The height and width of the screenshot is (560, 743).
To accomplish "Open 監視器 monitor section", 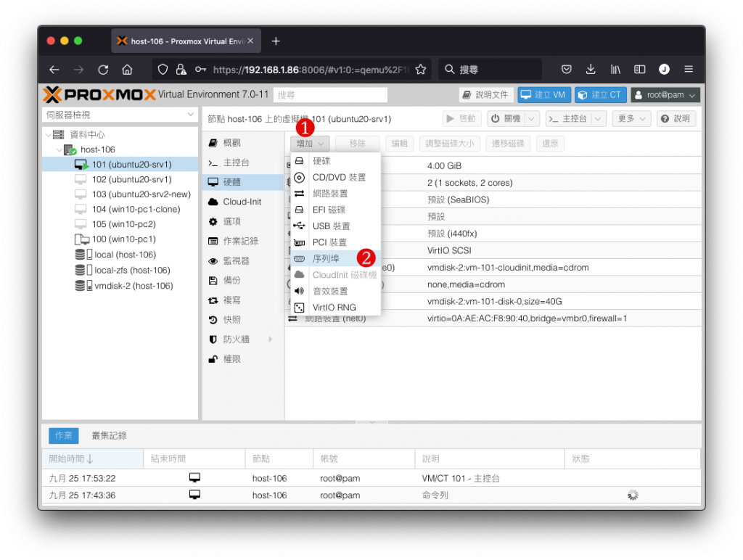I will coord(243,260).
